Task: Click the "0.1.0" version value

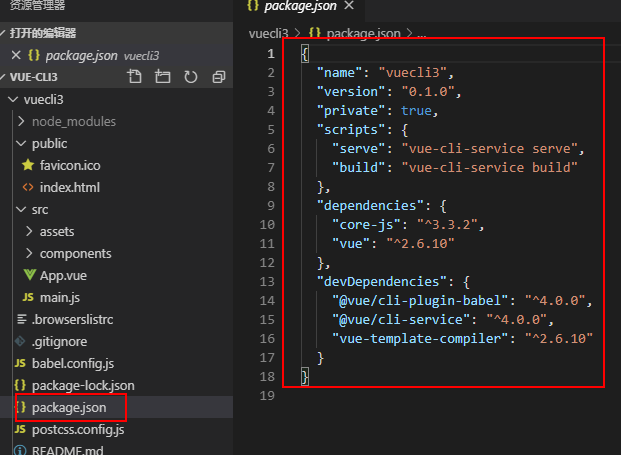Action: 428,92
